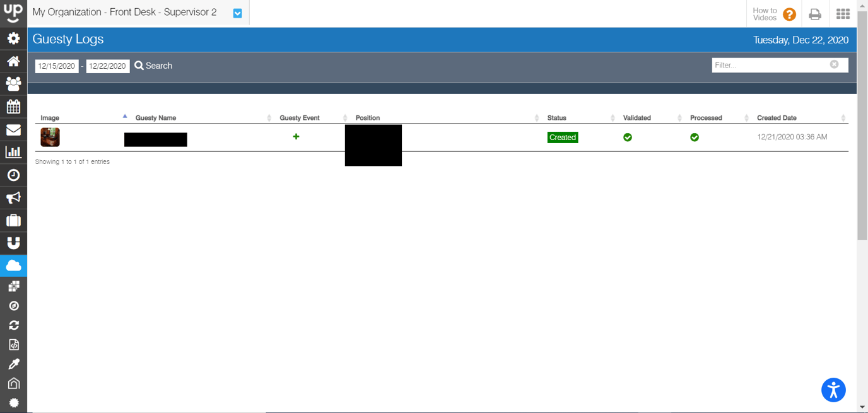
Task: Open the apps grid icon
Action: 843,14
